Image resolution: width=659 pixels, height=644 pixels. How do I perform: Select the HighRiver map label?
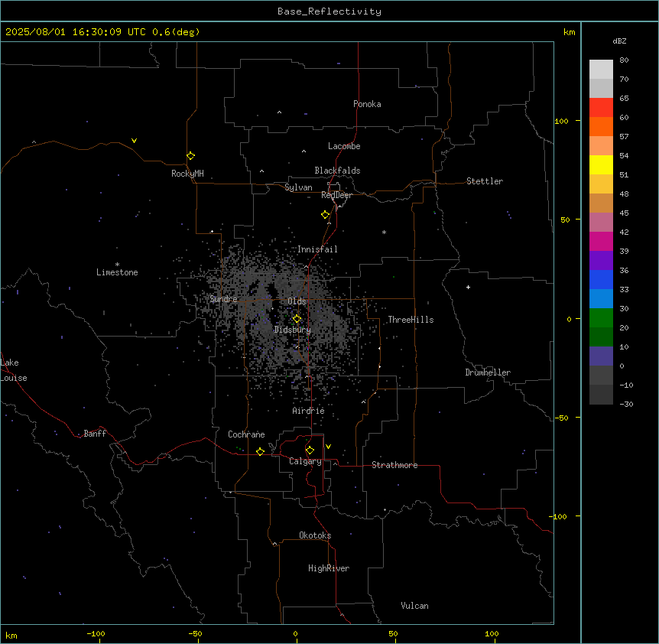point(329,568)
